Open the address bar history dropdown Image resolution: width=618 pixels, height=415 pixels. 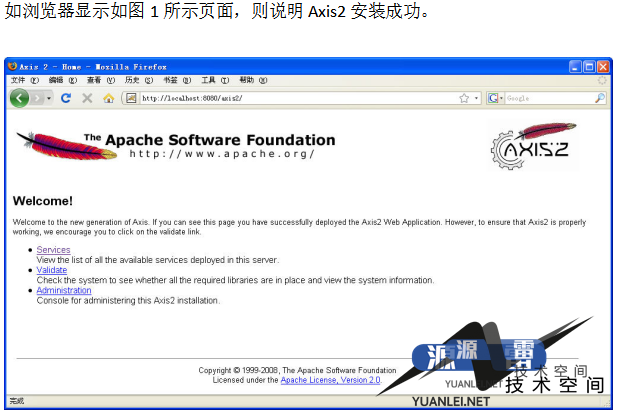476,98
